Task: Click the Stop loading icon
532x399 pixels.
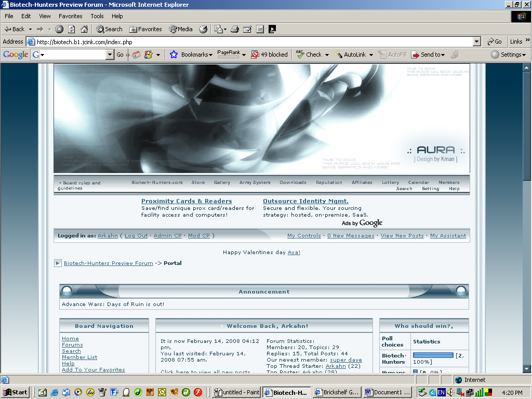Action: click(59, 29)
